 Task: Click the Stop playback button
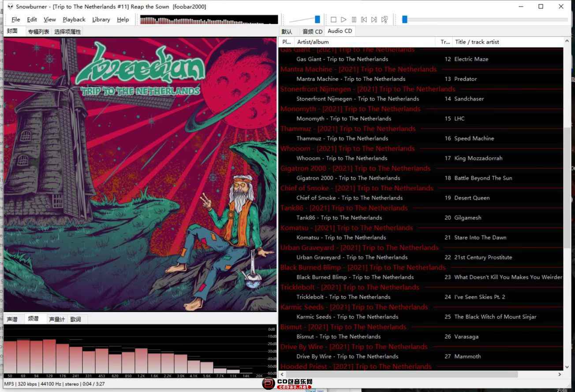click(x=333, y=19)
